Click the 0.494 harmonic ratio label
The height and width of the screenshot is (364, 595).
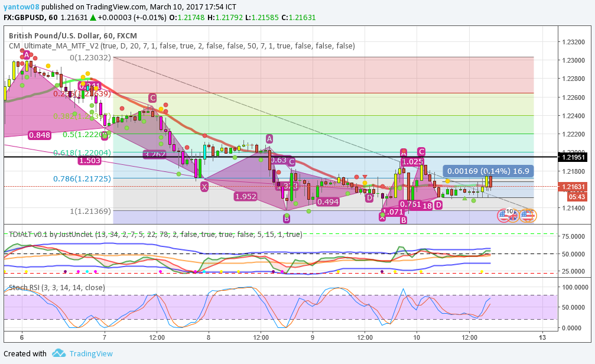pos(328,201)
